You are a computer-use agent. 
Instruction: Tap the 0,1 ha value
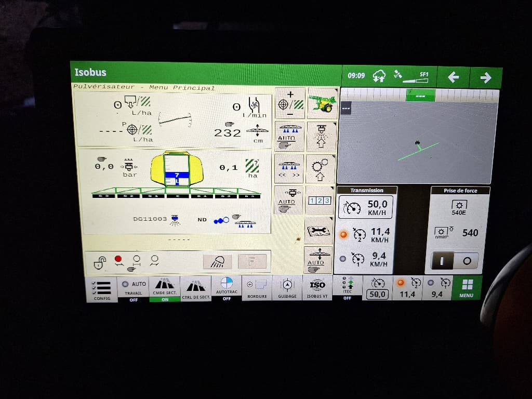click(x=229, y=168)
